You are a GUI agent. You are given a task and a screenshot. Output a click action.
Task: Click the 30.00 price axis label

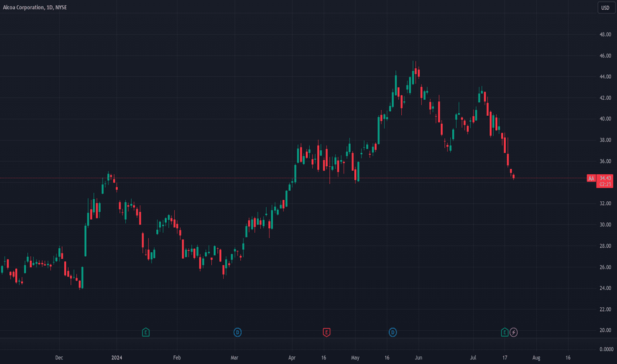[605, 225]
